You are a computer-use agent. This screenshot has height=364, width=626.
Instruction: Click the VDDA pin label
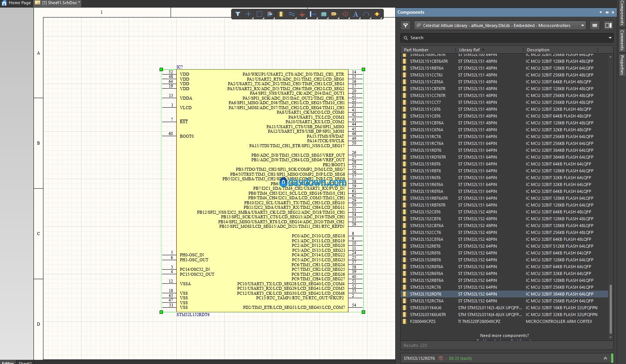[186, 98]
